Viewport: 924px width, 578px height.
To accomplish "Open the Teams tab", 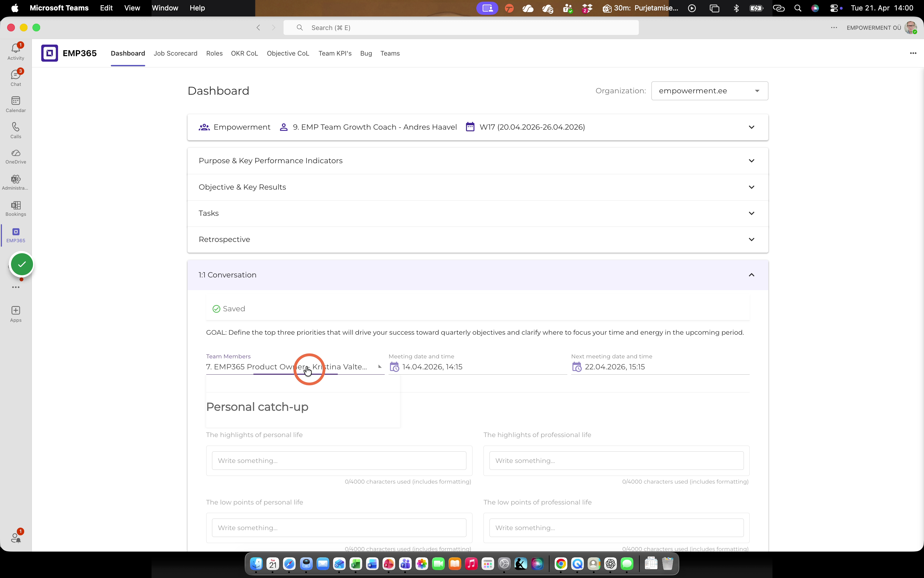I will point(390,53).
